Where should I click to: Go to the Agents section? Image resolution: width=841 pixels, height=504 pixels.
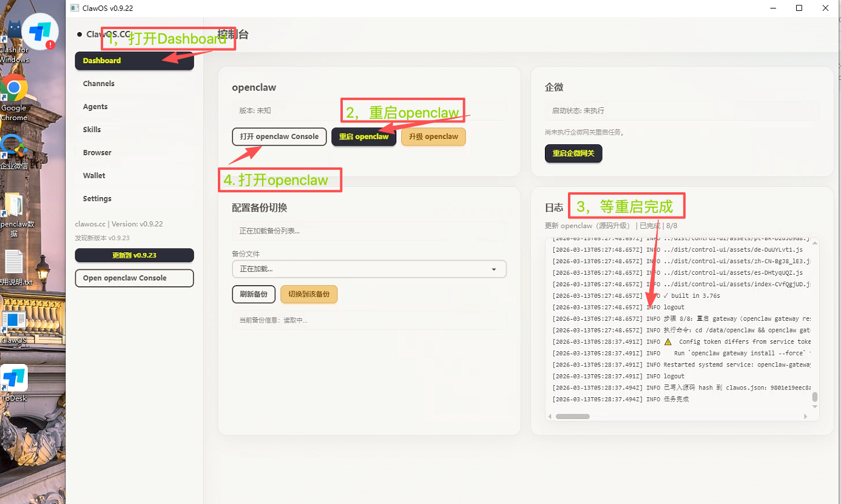pyautogui.click(x=95, y=107)
